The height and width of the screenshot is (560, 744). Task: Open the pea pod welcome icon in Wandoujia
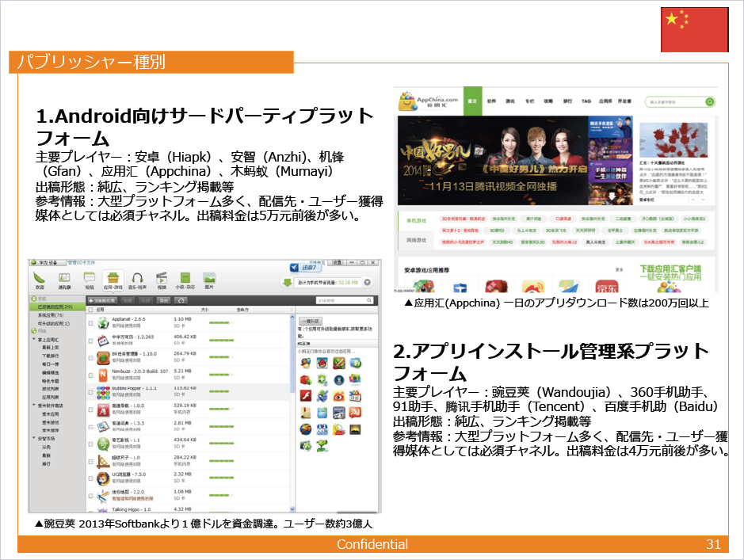pyautogui.click(x=40, y=278)
